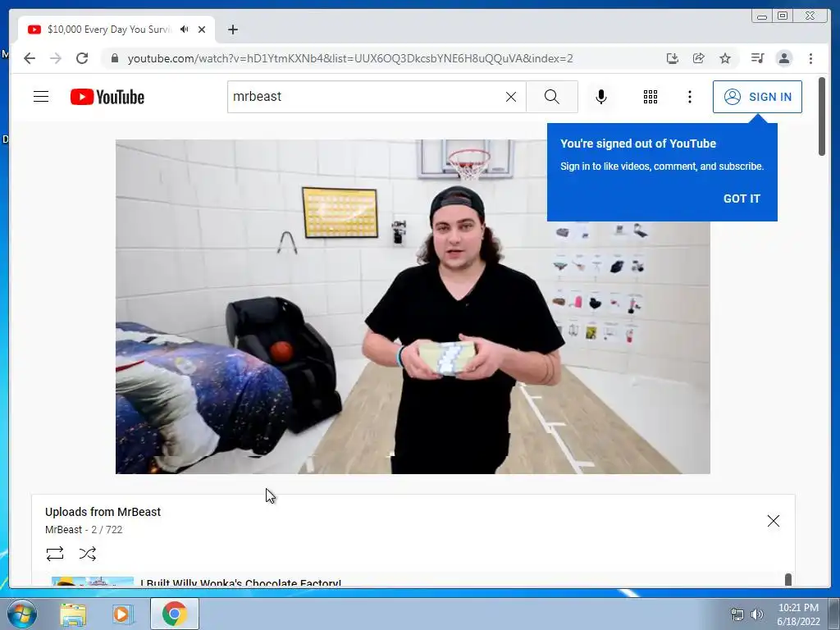Open the taskbar clock and date
Viewport: 840px width, 630px height.
pos(798,614)
